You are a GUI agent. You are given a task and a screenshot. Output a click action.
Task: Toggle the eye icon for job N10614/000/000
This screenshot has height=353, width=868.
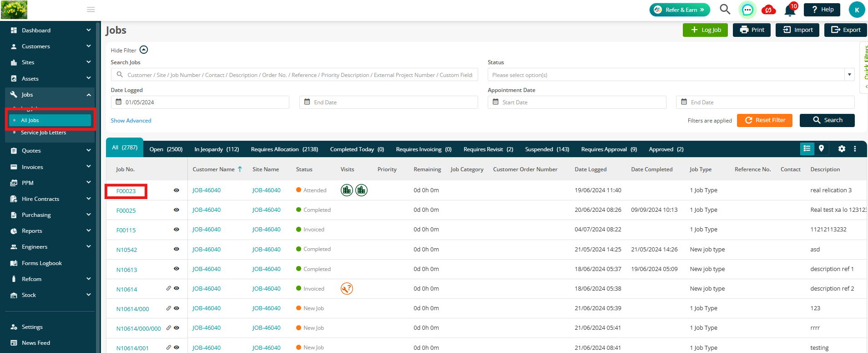point(177,328)
